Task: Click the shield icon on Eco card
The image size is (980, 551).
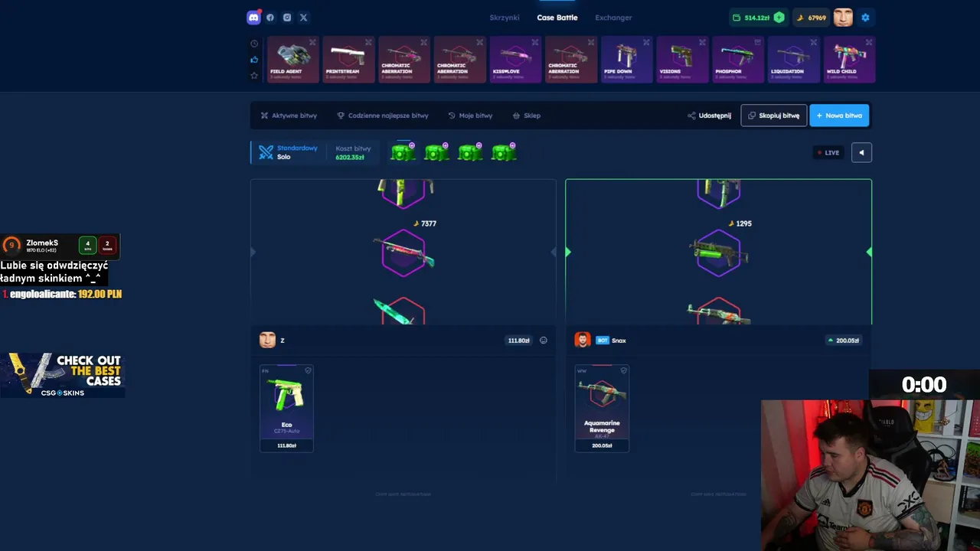Action: pyautogui.click(x=308, y=370)
